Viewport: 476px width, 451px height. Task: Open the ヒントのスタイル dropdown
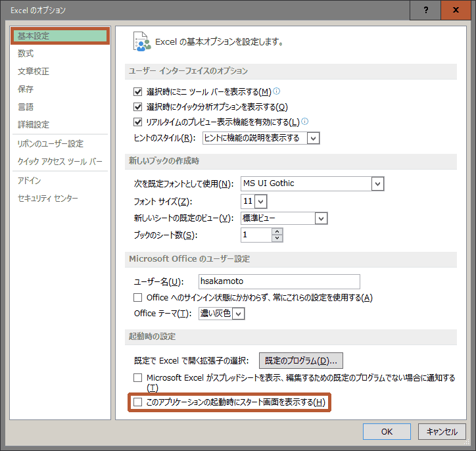314,139
